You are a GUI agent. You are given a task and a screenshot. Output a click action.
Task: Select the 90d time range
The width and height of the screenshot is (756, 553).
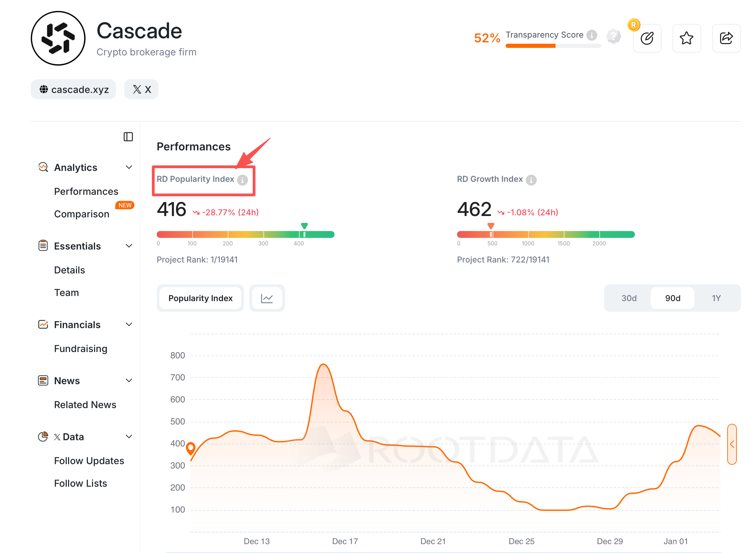point(673,298)
